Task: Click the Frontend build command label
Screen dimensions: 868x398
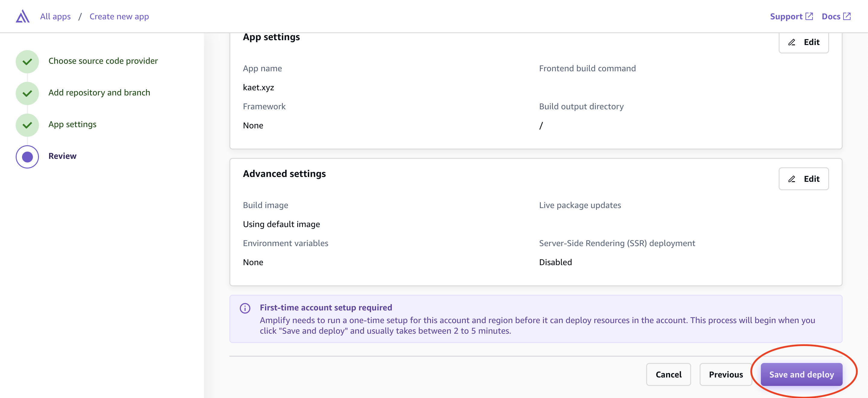Action: tap(587, 69)
